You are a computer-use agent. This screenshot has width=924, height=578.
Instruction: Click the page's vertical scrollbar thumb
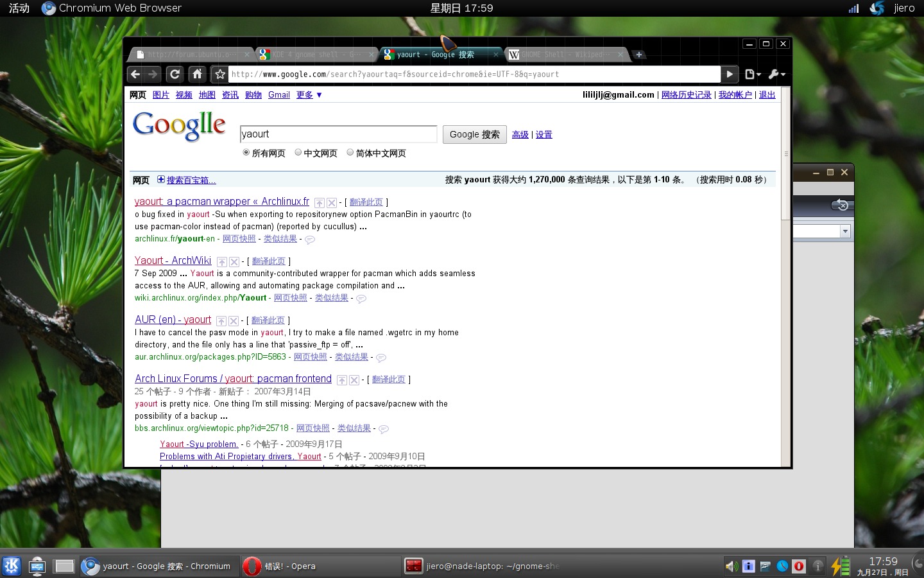[785, 154]
